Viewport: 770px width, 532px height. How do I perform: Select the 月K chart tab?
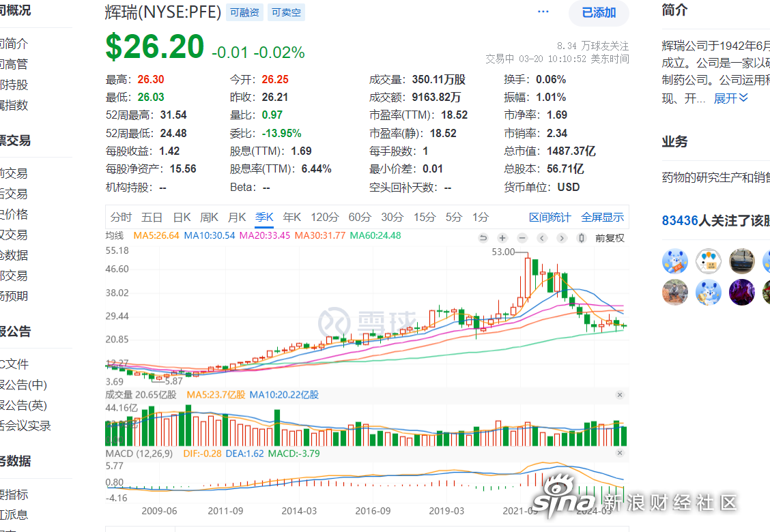237,217
